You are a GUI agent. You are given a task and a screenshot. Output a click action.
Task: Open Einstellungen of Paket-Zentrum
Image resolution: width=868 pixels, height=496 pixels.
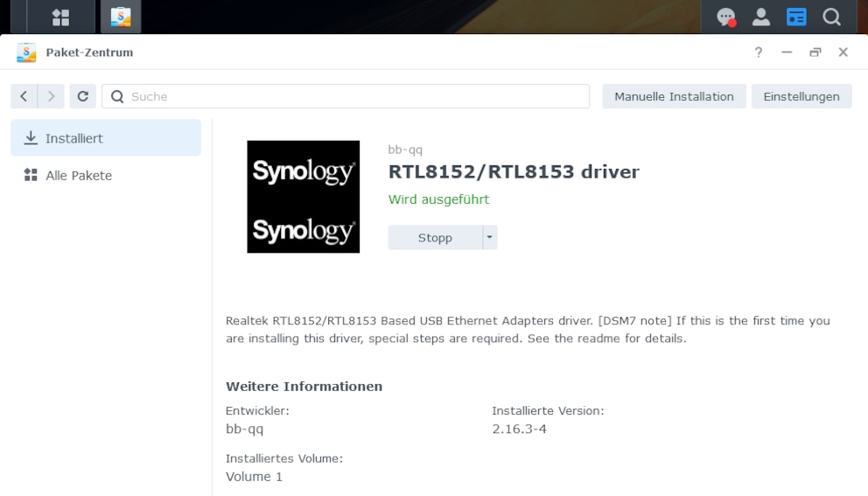coord(801,96)
